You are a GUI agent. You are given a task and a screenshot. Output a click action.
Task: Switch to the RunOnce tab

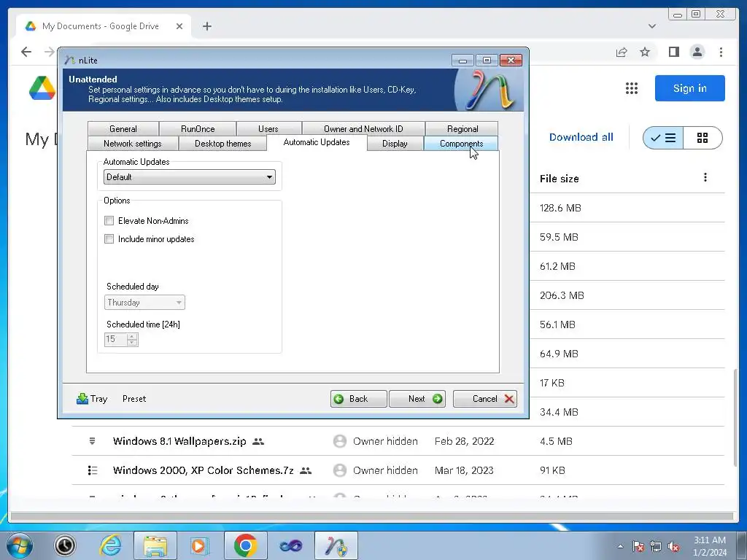(198, 128)
